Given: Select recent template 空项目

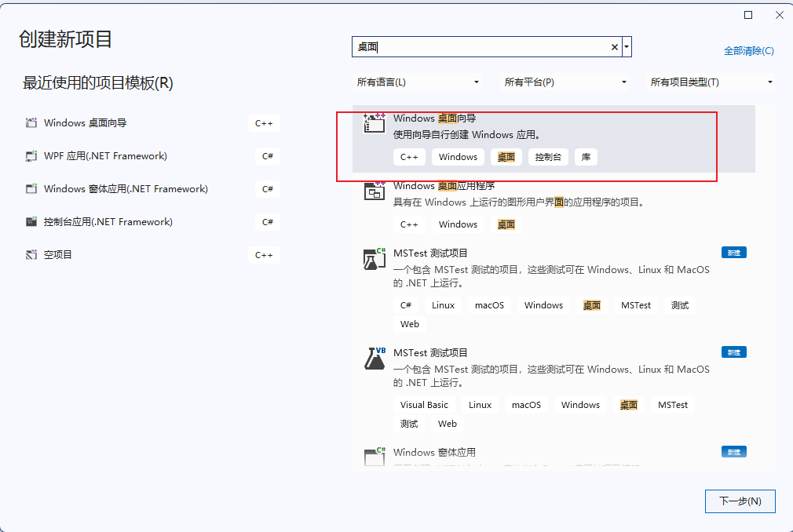Looking at the screenshot, I should (57, 255).
